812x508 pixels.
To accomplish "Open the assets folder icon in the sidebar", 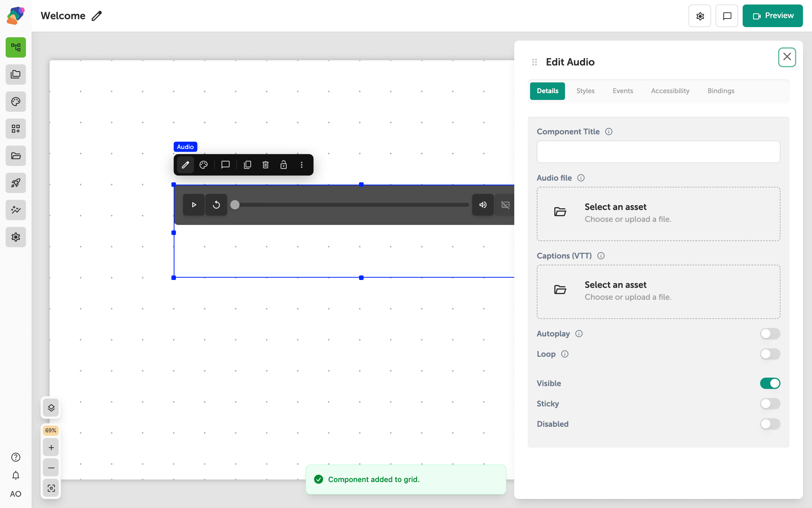I will [16, 156].
